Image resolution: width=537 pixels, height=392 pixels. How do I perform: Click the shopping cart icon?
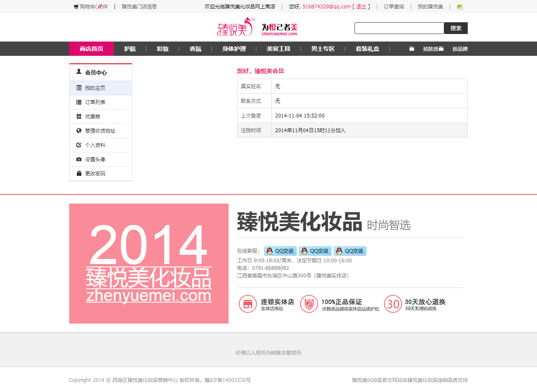(76, 7)
